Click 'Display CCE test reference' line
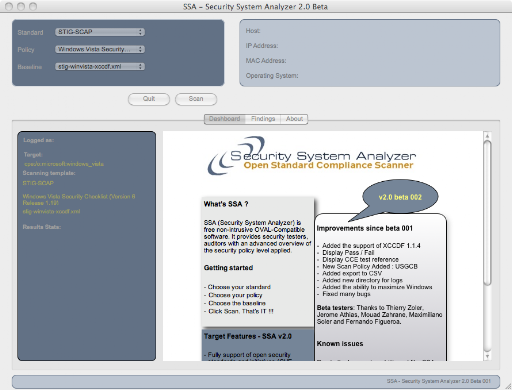Image resolution: width=512 pixels, height=390 pixels. (358, 260)
